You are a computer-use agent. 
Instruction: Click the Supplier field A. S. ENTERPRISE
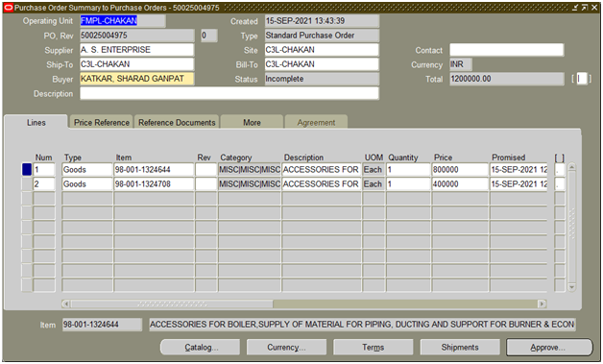pos(137,50)
